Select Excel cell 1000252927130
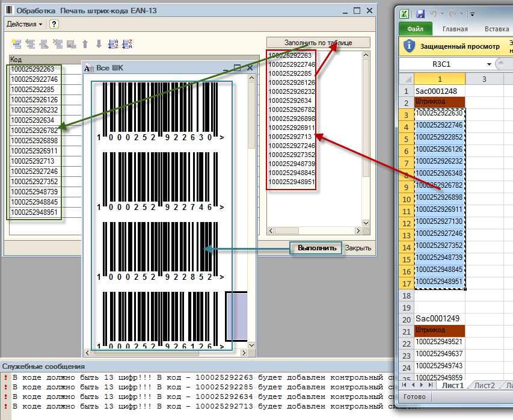This screenshot has height=420, width=513. point(440,221)
